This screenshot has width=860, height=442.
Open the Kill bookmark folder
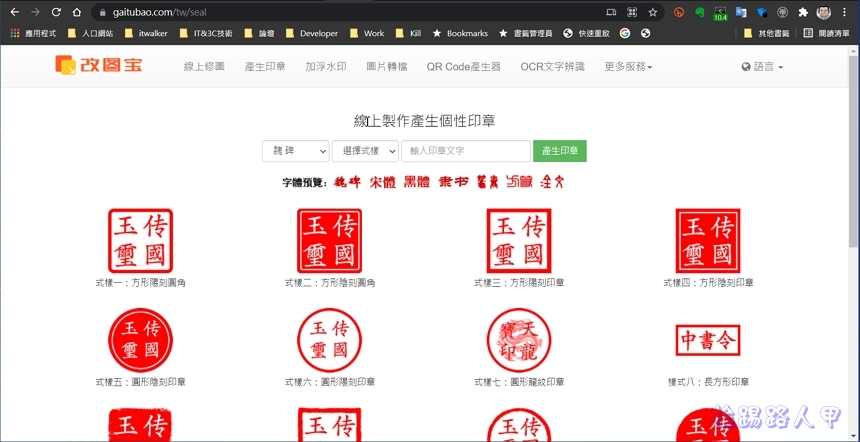pyautogui.click(x=408, y=33)
